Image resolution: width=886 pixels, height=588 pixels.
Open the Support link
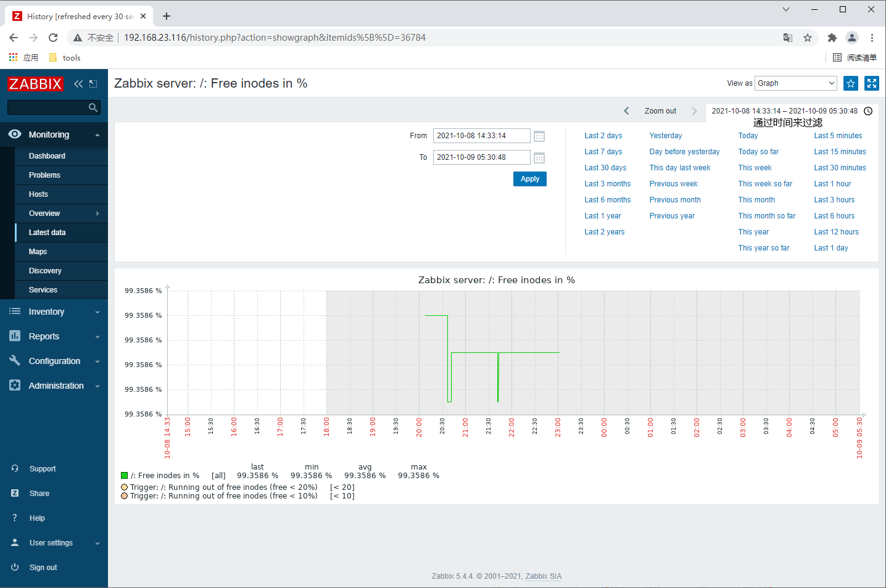[x=43, y=469]
